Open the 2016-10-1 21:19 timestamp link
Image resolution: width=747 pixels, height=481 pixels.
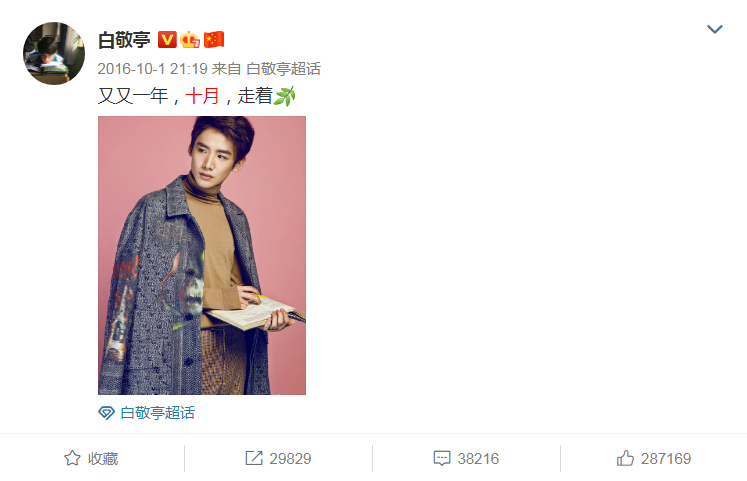pyautogui.click(x=152, y=69)
